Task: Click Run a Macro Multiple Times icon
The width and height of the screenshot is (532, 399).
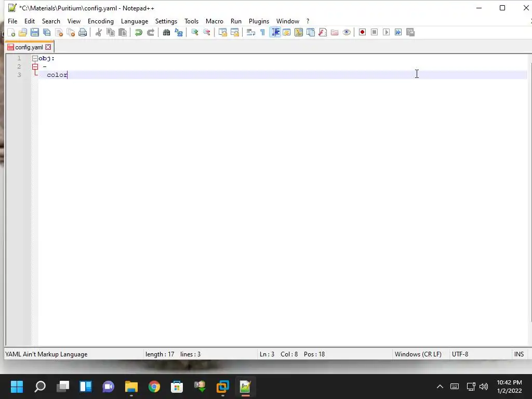Action: point(398,33)
